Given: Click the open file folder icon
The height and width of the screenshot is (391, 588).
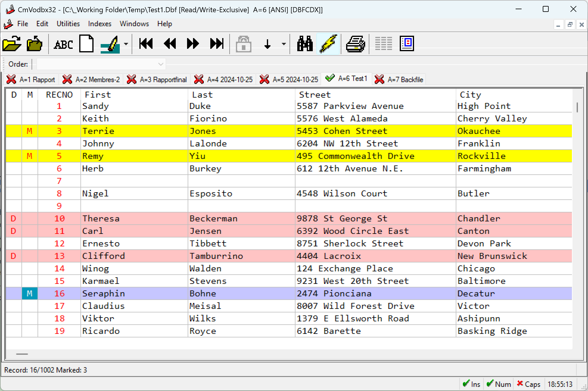Looking at the screenshot, I should (12, 44).
